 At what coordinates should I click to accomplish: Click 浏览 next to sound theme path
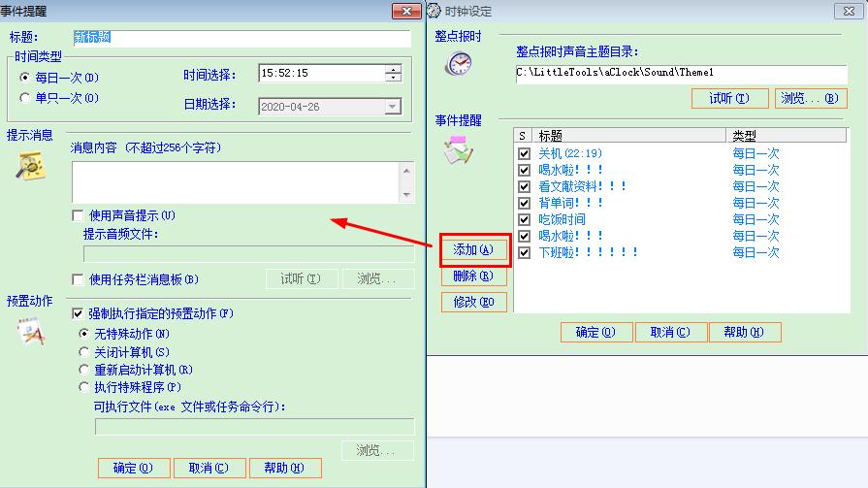(812, 98)
